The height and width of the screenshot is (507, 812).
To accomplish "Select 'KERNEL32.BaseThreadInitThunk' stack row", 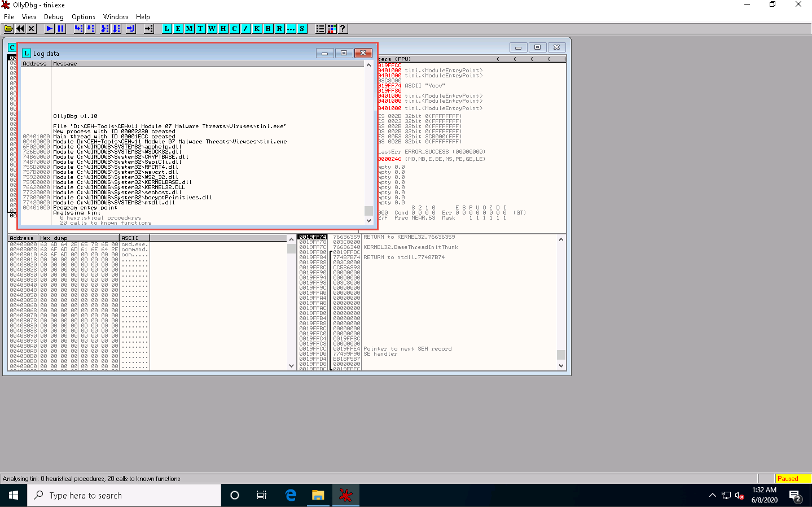I will click(411, 247).
